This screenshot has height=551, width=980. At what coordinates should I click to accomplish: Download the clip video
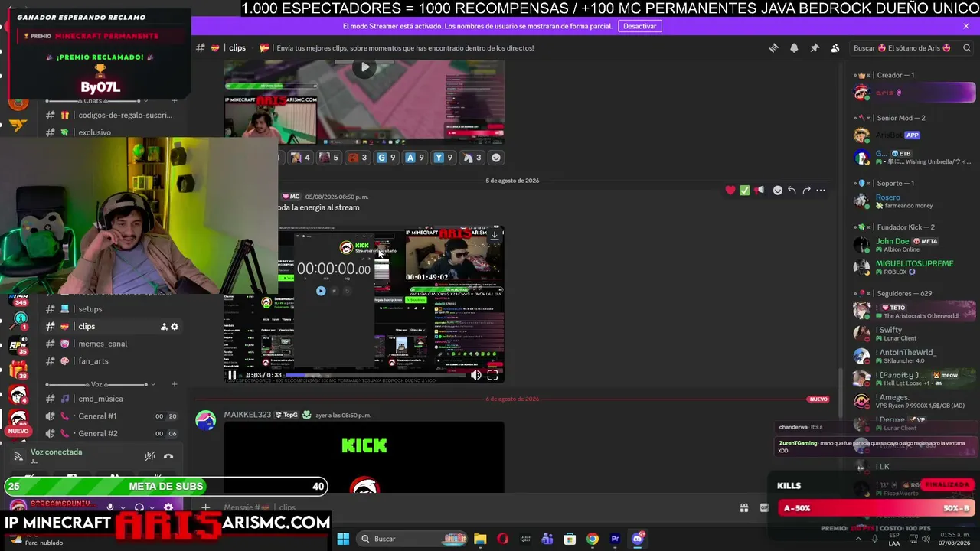click(x=494, y=236)
